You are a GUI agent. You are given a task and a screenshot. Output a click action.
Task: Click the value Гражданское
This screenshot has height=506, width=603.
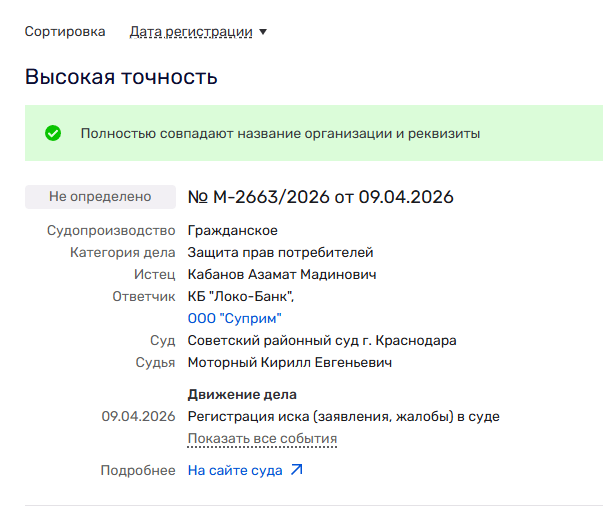[233, 230]
